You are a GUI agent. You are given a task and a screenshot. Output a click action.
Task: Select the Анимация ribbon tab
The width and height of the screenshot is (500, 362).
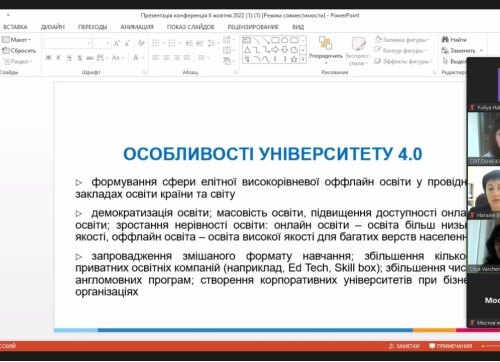137,27
